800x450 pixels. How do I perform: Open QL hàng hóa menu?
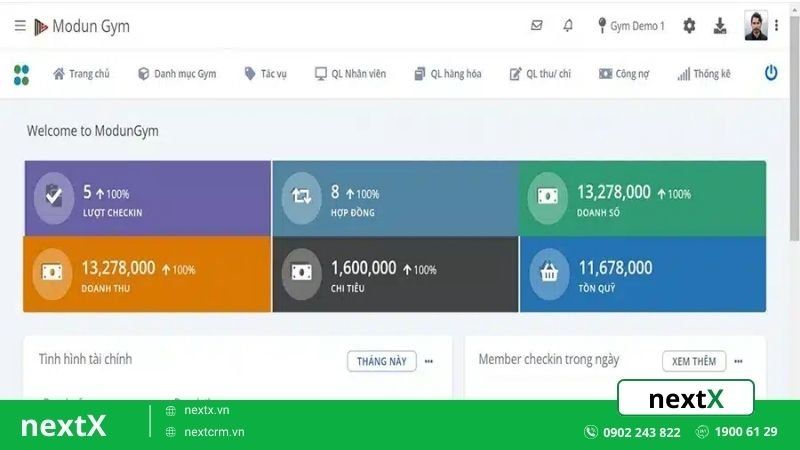pos(447,74)
